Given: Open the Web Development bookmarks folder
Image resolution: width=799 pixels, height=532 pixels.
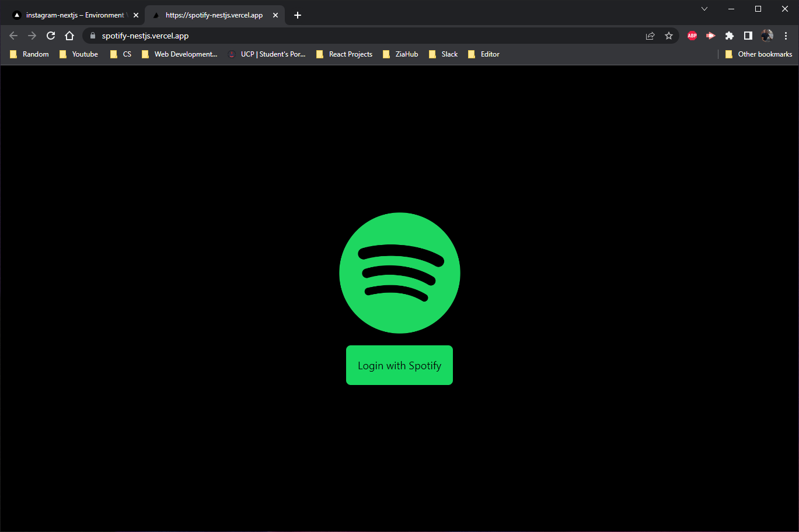Looking at the screenshot, I should coord(180,54).
